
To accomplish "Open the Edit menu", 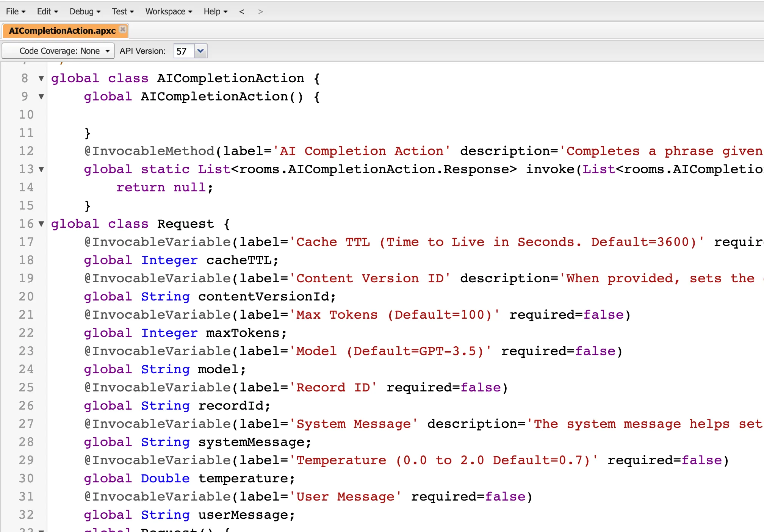I will click(47, 11).
